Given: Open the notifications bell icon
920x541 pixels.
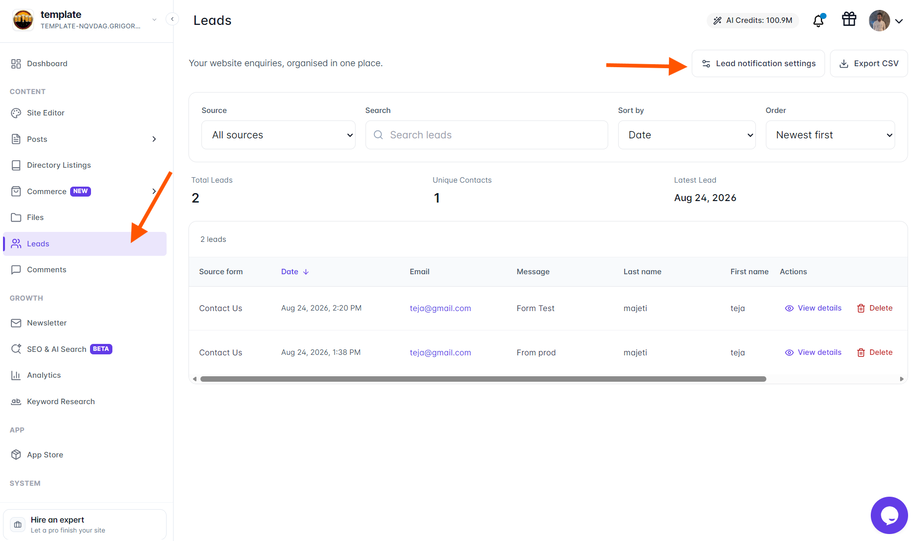Looking at the screenshot, I should [818, 21].
